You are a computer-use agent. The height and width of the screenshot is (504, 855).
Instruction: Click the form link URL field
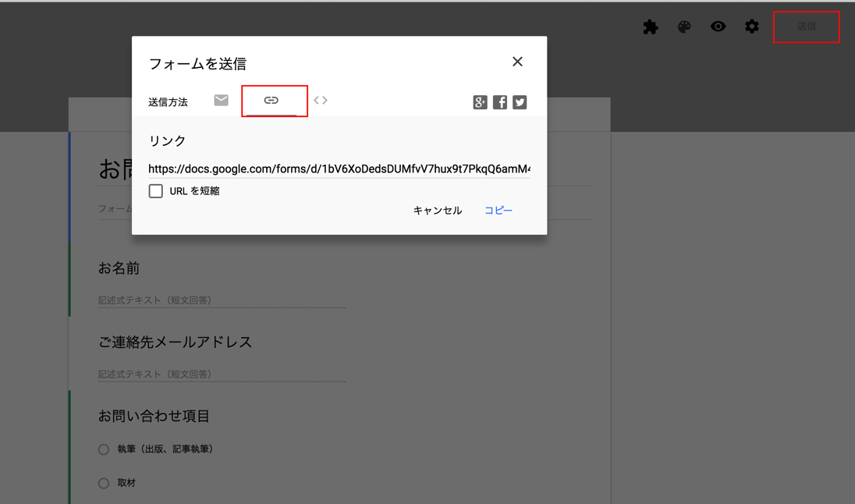coord(339,169)
